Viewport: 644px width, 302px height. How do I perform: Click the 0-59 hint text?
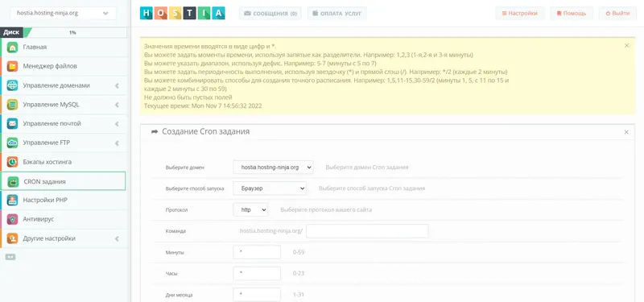(x=299, y=252)
